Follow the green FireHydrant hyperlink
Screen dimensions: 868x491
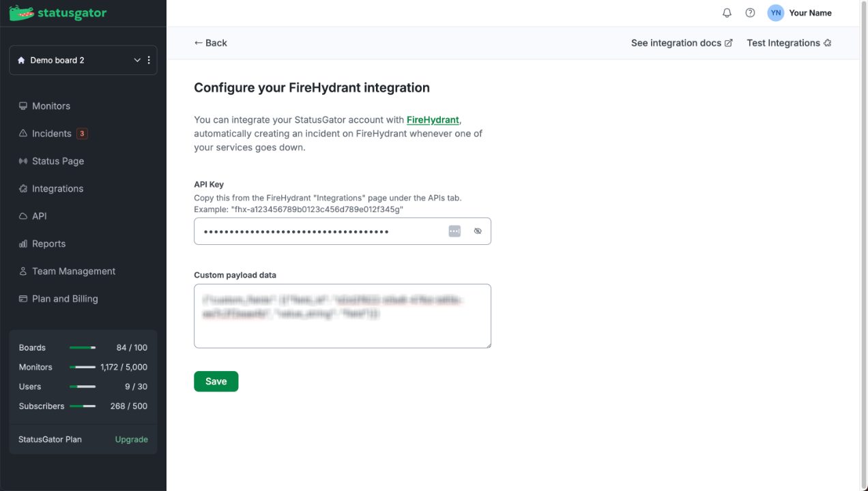pos(433,120)
